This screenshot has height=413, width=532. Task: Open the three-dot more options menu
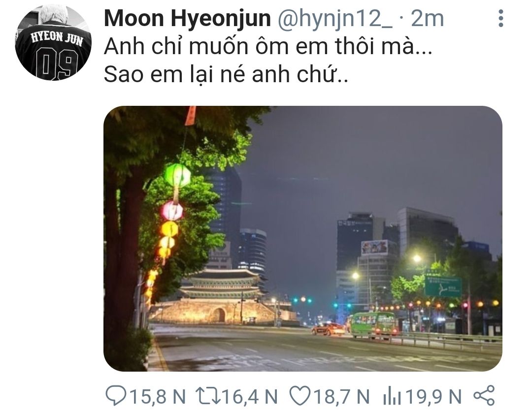[x=500, y=18]
